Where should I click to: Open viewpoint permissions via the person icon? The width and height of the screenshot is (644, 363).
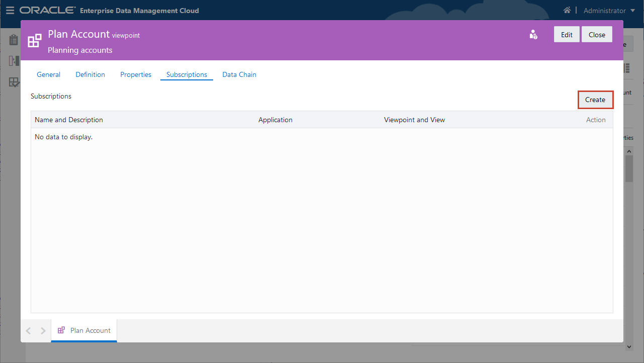click(x=533, y=34)
